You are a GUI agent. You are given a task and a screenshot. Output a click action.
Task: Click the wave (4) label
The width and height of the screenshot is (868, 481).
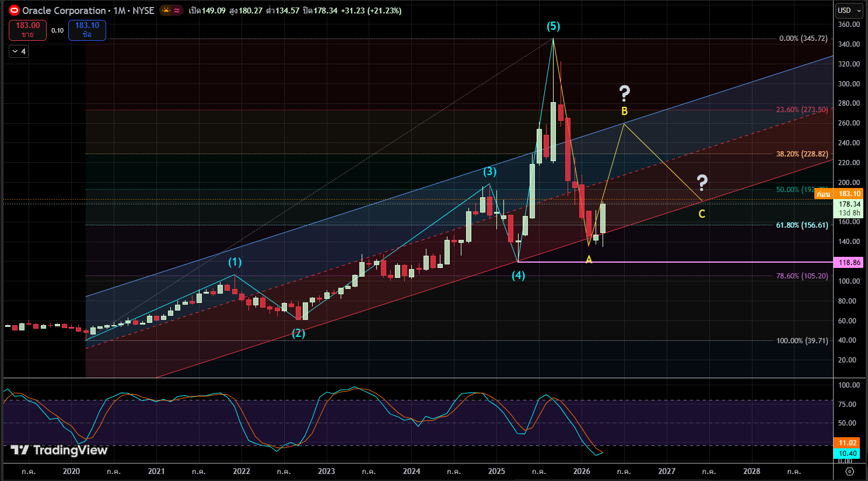click(518, 276)
